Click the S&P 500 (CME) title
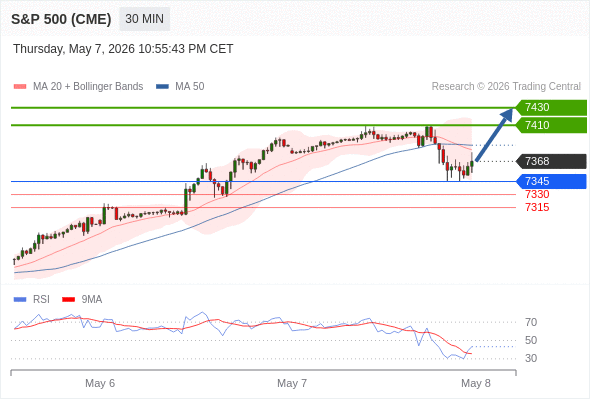 tap(61, 19)
